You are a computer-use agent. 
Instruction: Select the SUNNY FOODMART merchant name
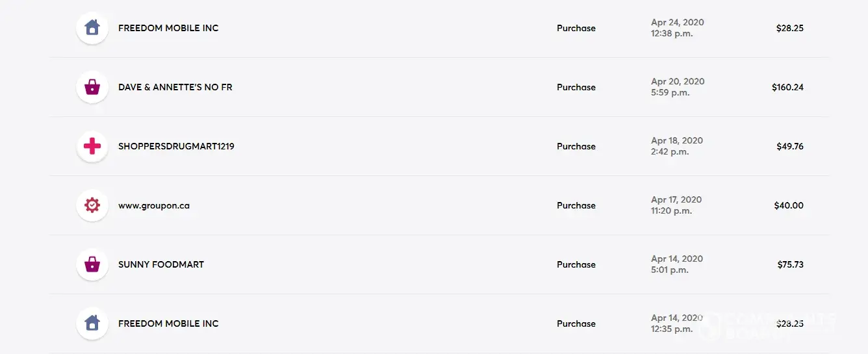pyautogui.click(x=161, y=264)
